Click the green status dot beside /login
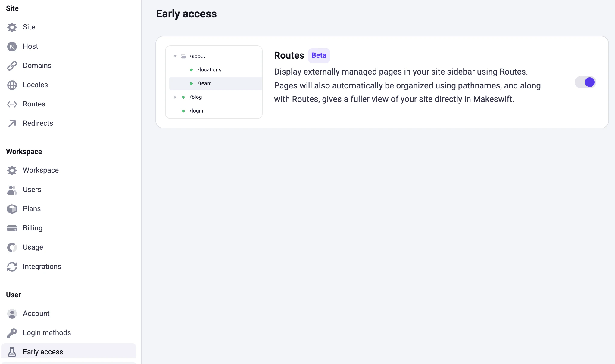Screen dimensions: 615x364 pyautogui.click(x=183, y=111)
